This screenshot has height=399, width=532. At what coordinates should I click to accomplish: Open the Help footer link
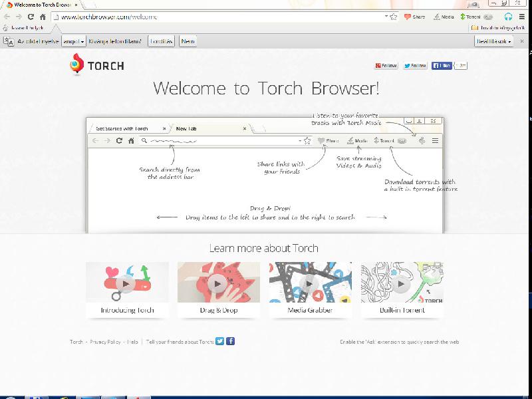point(132,342)
